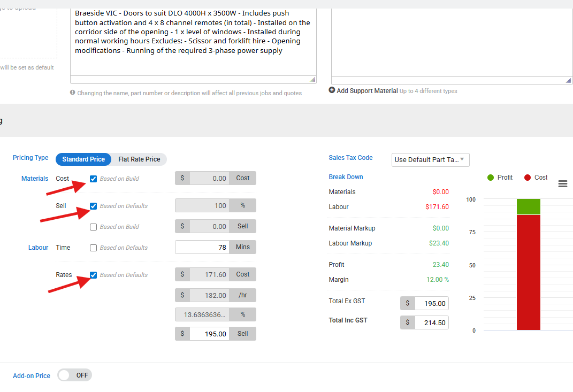This screenshot has width=573, height=392.
Task: Uncheck Rates Based on Defaults checkbox
Action: 94,275
